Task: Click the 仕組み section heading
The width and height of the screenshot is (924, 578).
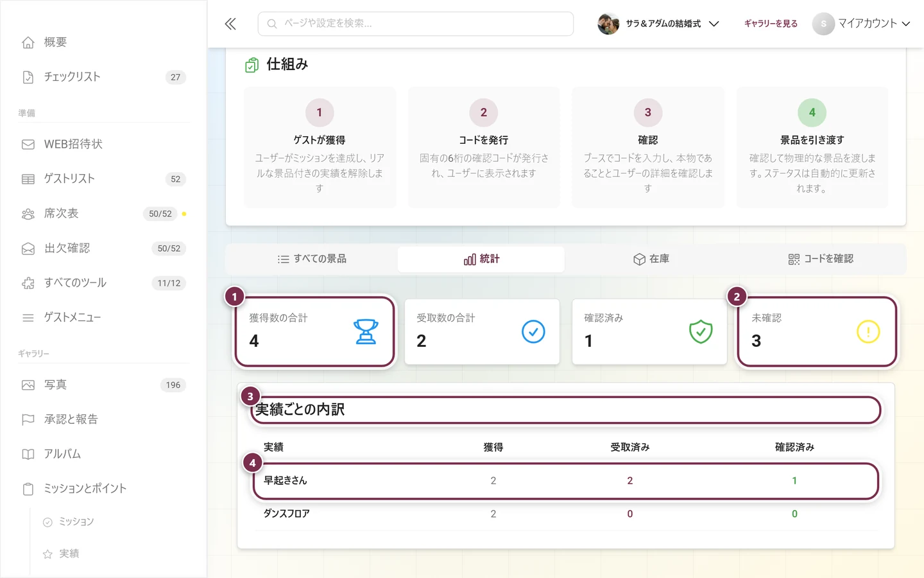Action: [287, 64]
